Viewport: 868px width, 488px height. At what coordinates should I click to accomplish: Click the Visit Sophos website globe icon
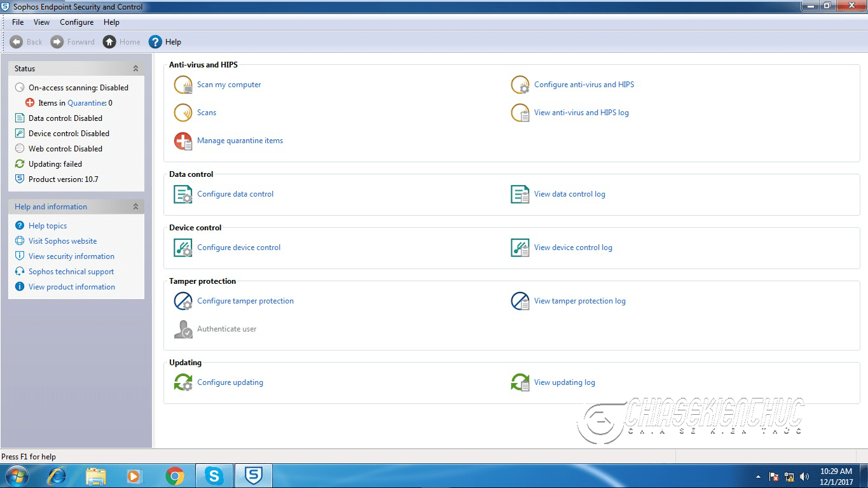pyautogui.click(x=20, y=241)
